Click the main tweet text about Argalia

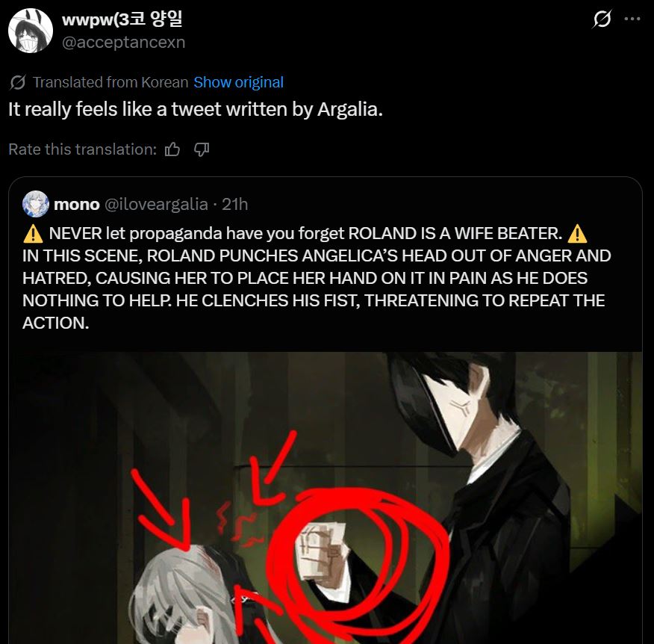pos(195,109)
